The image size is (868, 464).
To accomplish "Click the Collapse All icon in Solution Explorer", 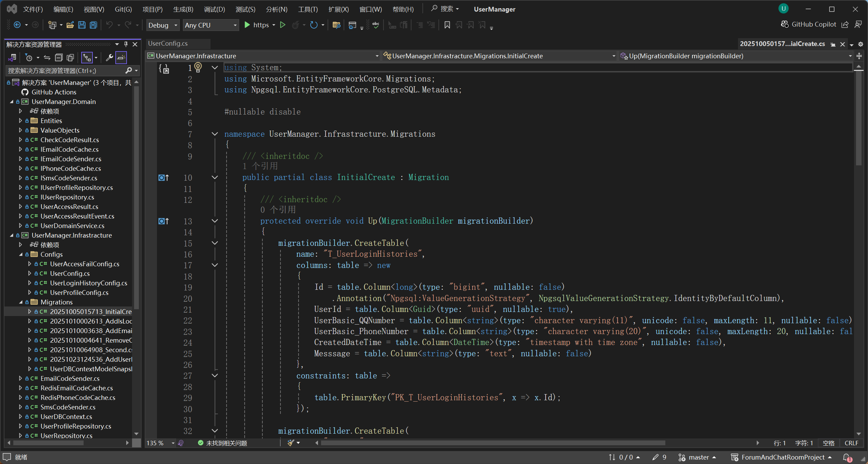I will 59,58.
